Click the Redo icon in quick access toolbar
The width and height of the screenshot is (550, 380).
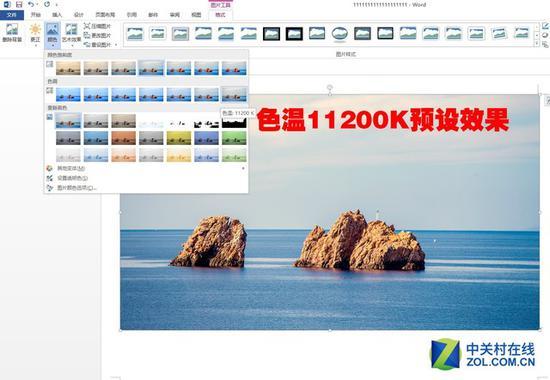(x=47, y=5)
